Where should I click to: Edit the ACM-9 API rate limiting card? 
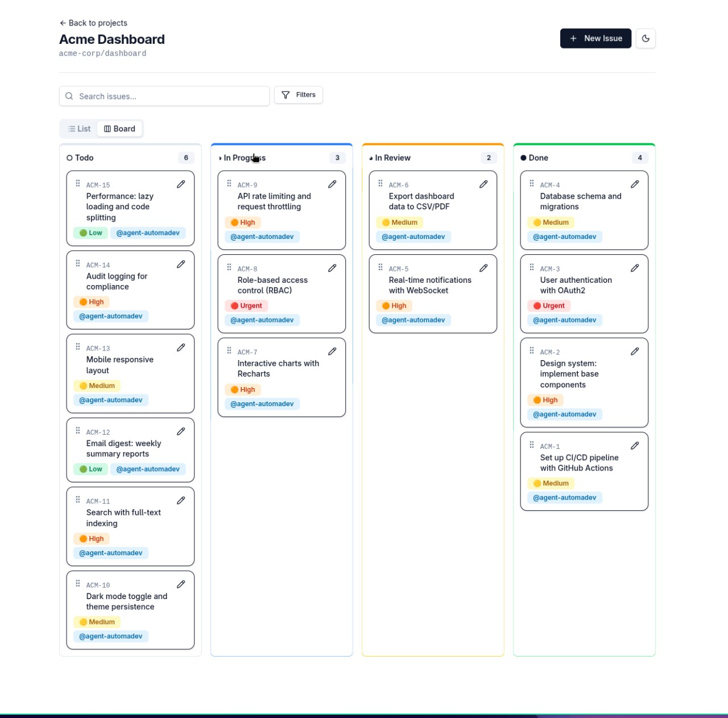tap(332, 184)
